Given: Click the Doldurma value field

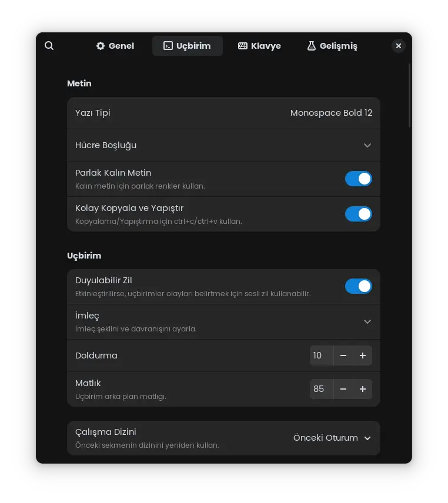Looking at the screenshot, I should coord(322,356).
